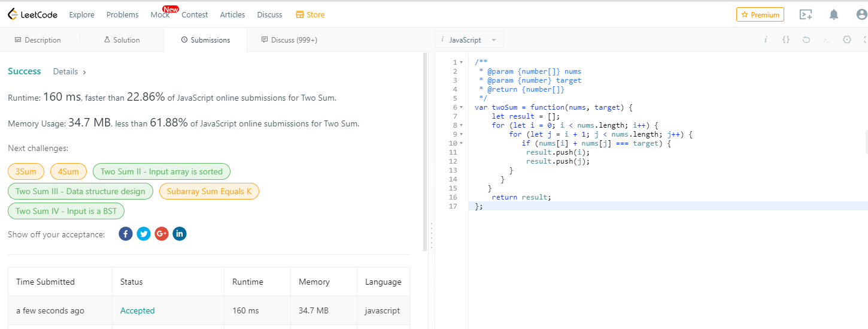868x329 pixels.
Task: Open Explore in the top navigation
Action: (x=81, y=14)
